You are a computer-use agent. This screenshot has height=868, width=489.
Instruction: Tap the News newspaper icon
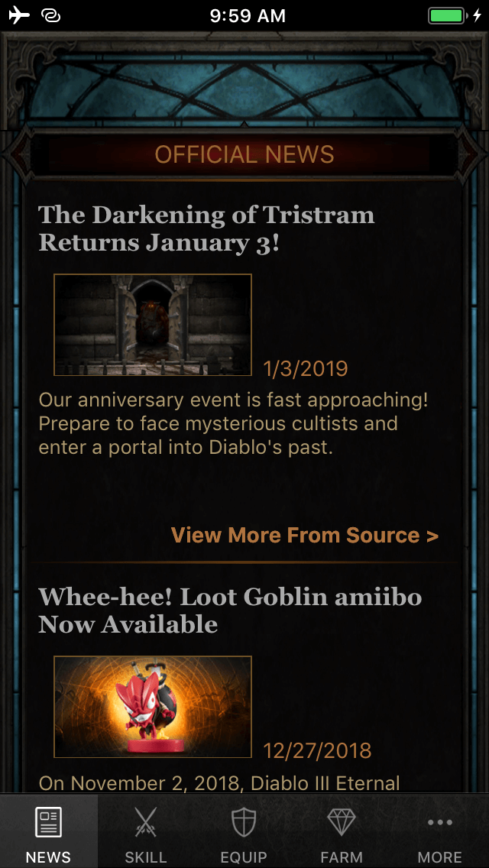click(x=48, y=822)
